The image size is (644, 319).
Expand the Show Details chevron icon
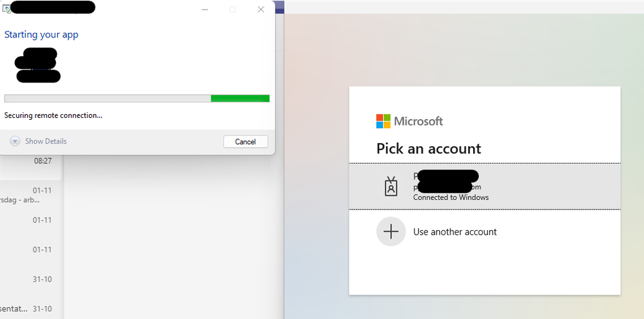pos(15,141)
